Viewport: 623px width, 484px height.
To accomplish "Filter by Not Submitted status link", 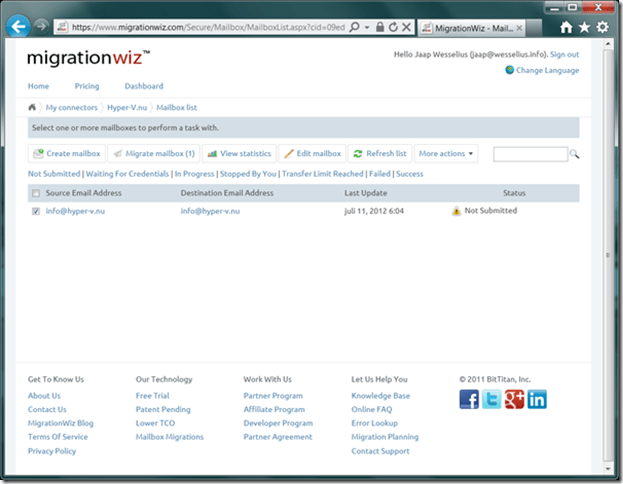I will [54, 174].
